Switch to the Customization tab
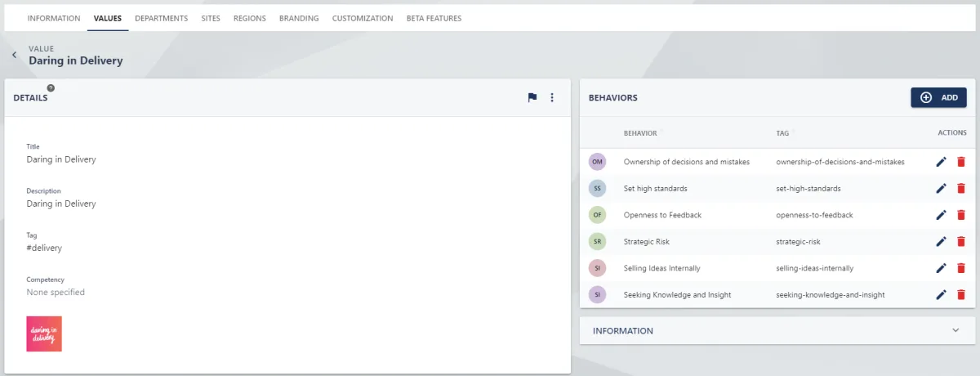Image resolution: width=980 pixels, height=376 pixels. (363, 18)
